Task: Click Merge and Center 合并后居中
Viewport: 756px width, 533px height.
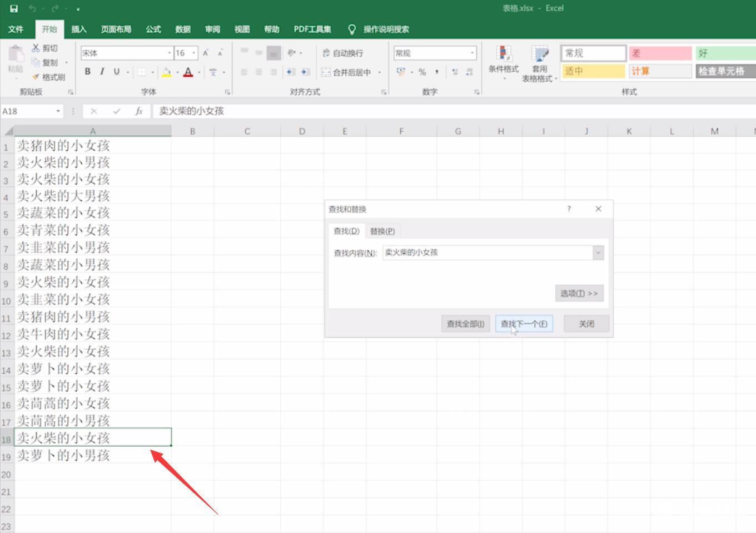Action: 346,72
